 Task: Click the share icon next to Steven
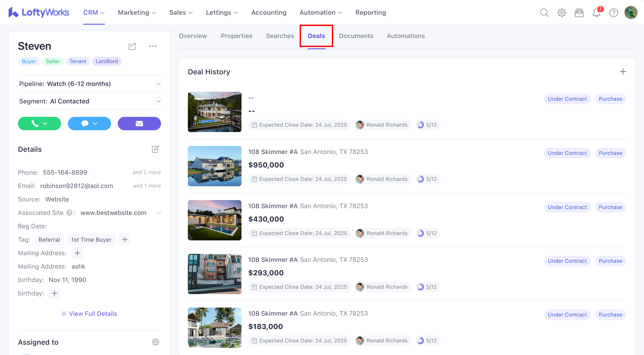pos(132,46)
